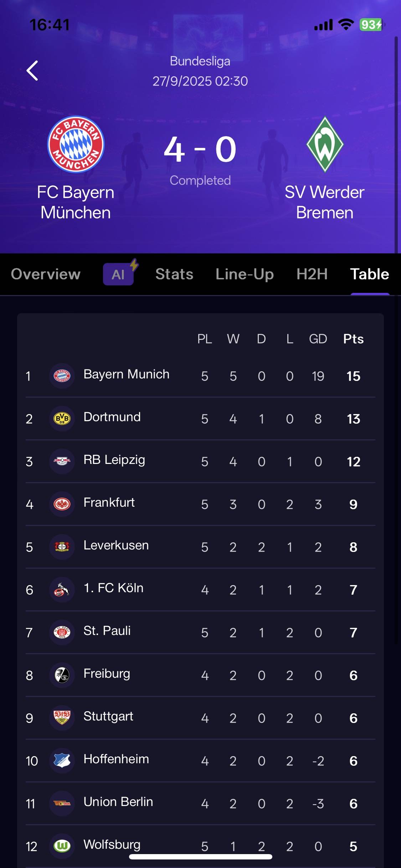Image resolution: width=401 pixels, height=868 pixels.
Task: Open the H2H tab
Action: pyautogui.click(x=312, y=274)
